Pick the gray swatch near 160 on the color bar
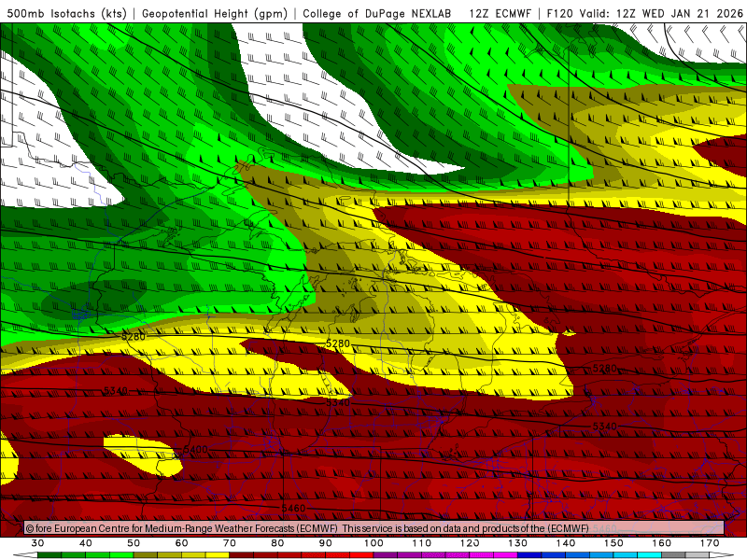Viewport: 747px width, 560px height. click(673, 555)
